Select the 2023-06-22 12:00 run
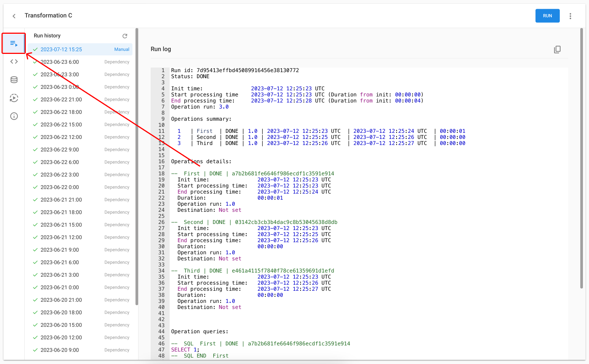 tap(80, 137)
